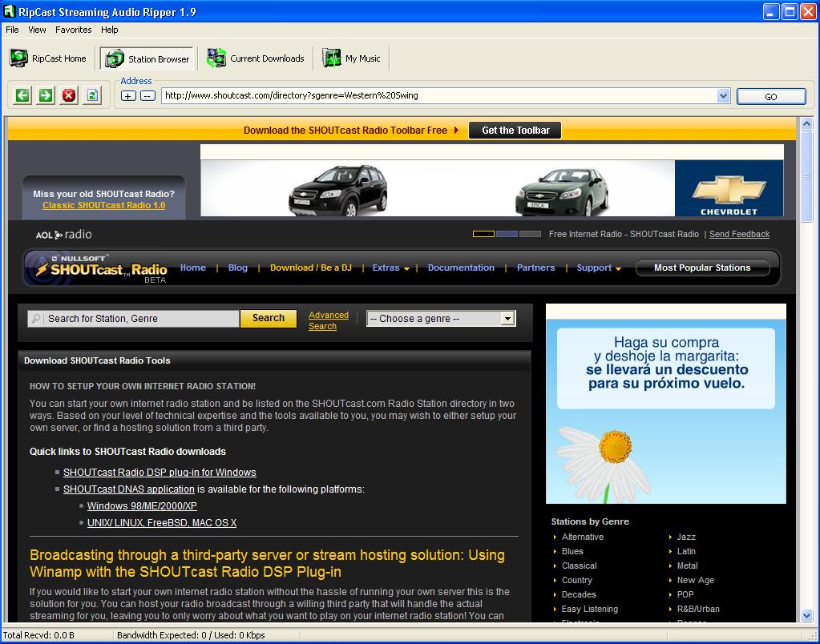Image resolution: width=820 pixels, height=644 pixels.
Task: Click the refresh page icon
Action: coord(92,95)
